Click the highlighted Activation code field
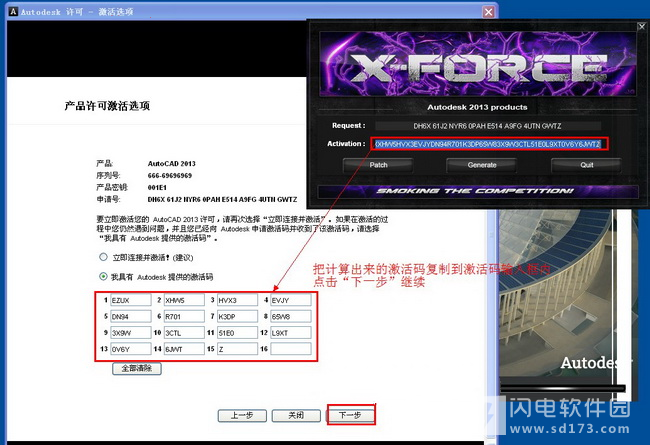The height and width of the screenshot is (445, 650). click(x=488, y=144)
